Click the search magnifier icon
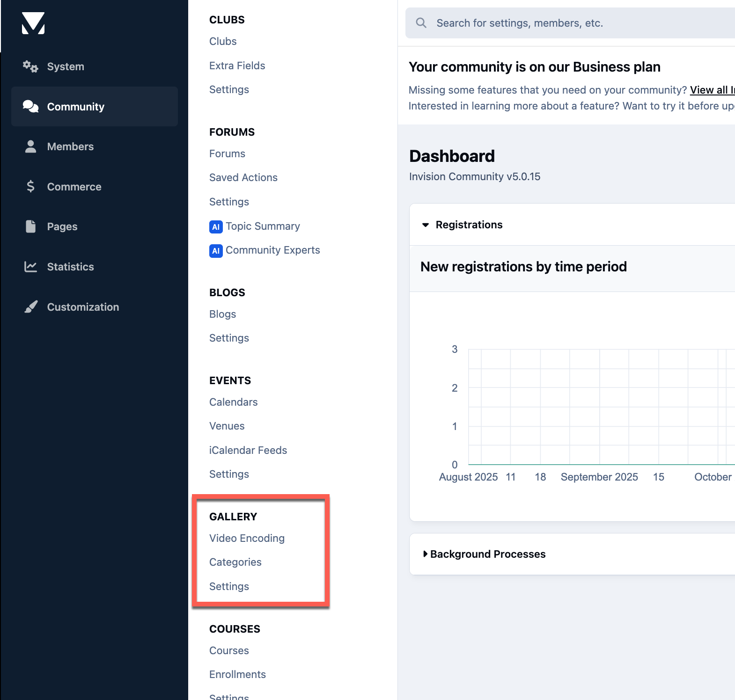The image size is (735, 700). 421,23
